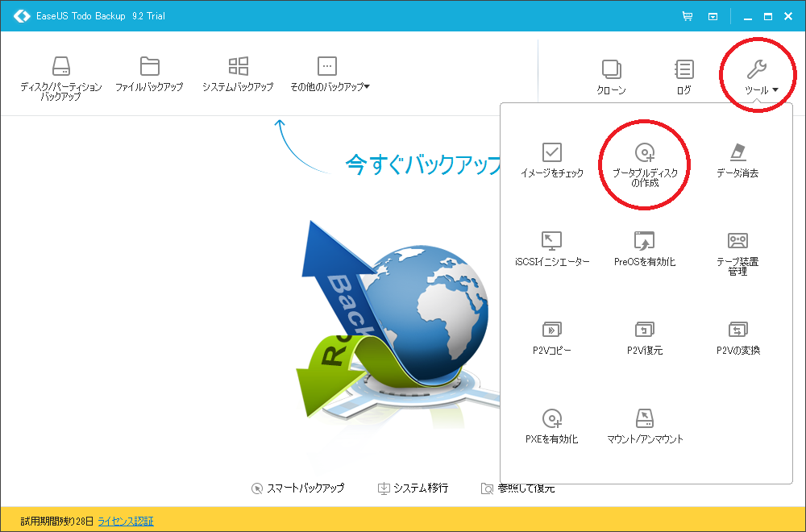Select Enable PXE (PXEを有効化)
Screen dimensions: 806x532
552,426
